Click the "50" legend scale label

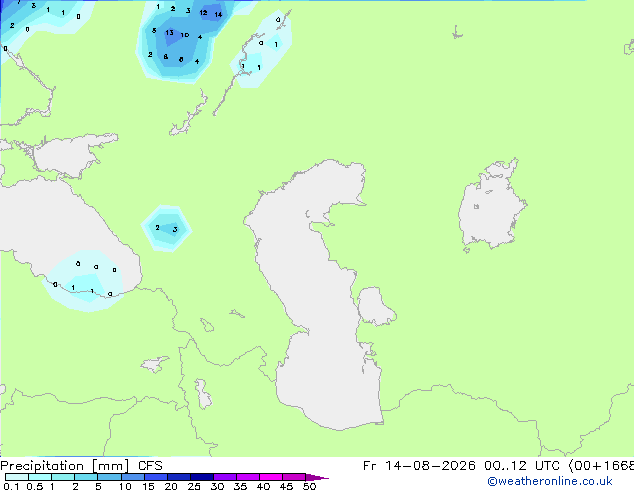point(309,486)
